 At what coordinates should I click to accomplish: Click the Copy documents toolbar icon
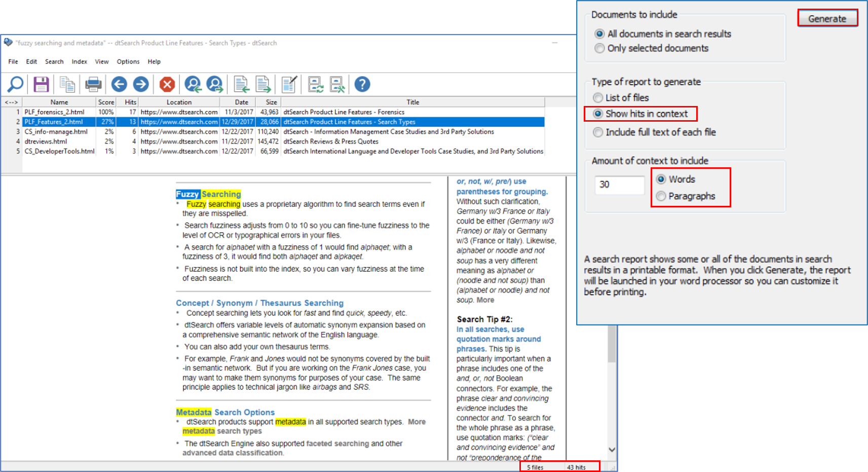67,84
